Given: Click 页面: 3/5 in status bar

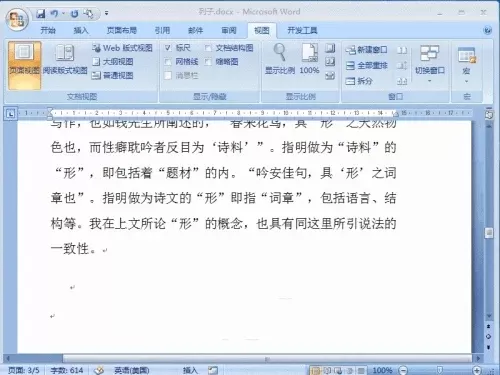Looking at the screenshot, I should pos(24,370).
